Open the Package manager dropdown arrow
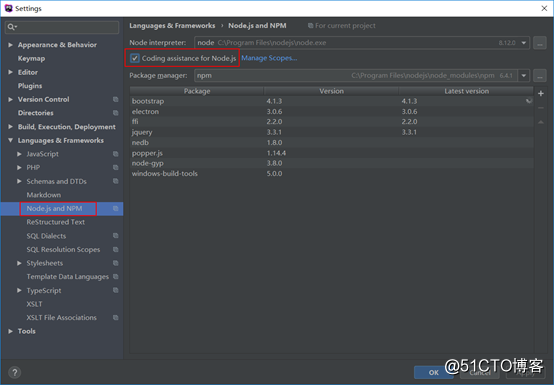Viewport: 554px width, 385px height. click(x=524, y=76)
